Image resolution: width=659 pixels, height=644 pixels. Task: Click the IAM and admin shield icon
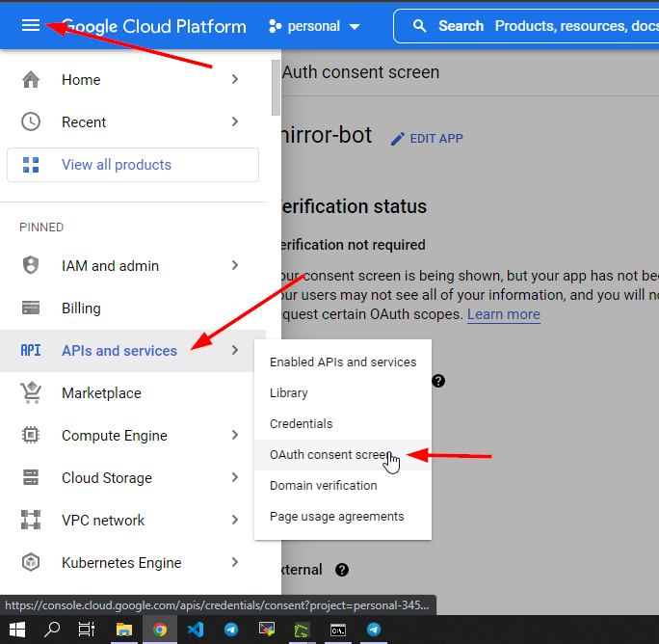click(x=31, y=265)
